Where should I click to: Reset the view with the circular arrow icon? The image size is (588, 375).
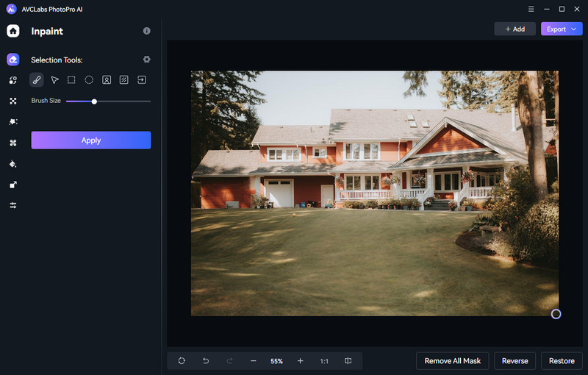tap(182, 361)
